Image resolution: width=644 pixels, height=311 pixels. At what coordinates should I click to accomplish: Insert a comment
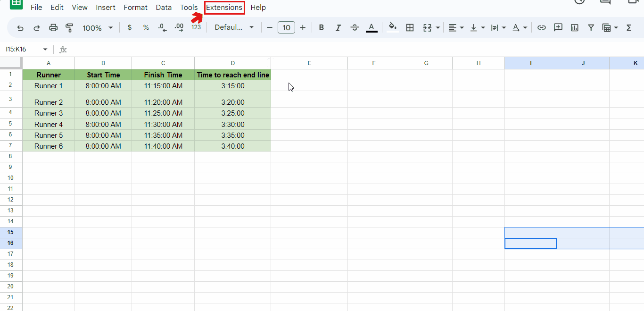point(558,27)
